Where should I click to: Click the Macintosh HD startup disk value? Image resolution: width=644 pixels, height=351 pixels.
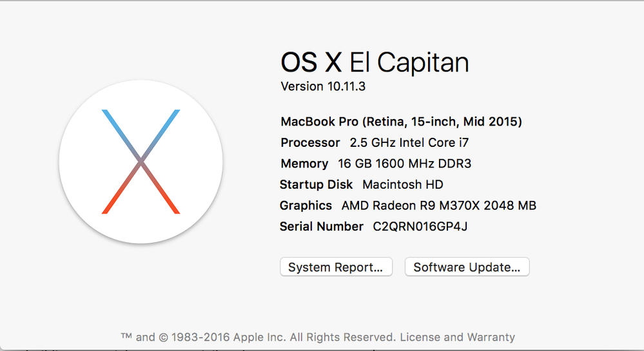[x=403, y=185]
